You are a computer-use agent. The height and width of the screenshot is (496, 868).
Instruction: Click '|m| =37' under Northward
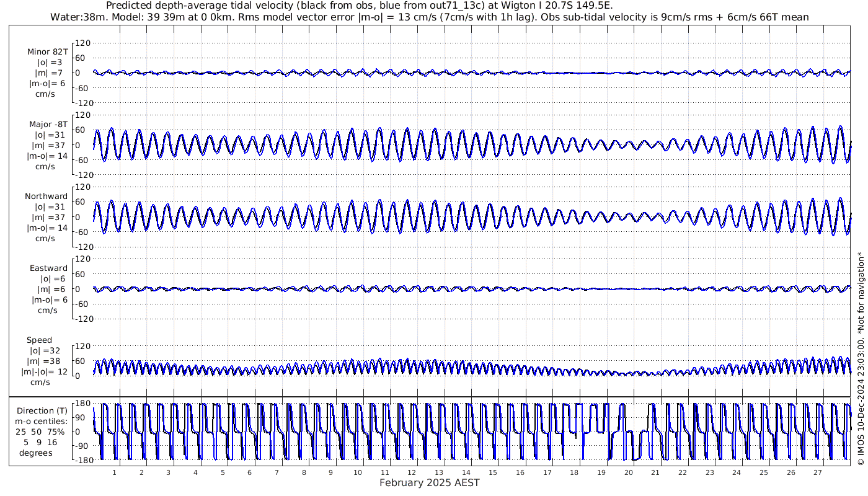click(49, 217)
